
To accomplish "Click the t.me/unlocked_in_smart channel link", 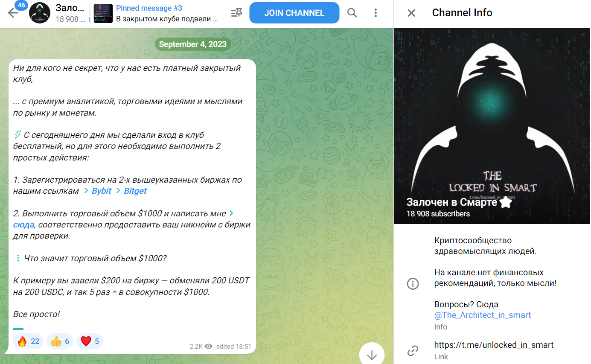I will [x=494, y=345].
